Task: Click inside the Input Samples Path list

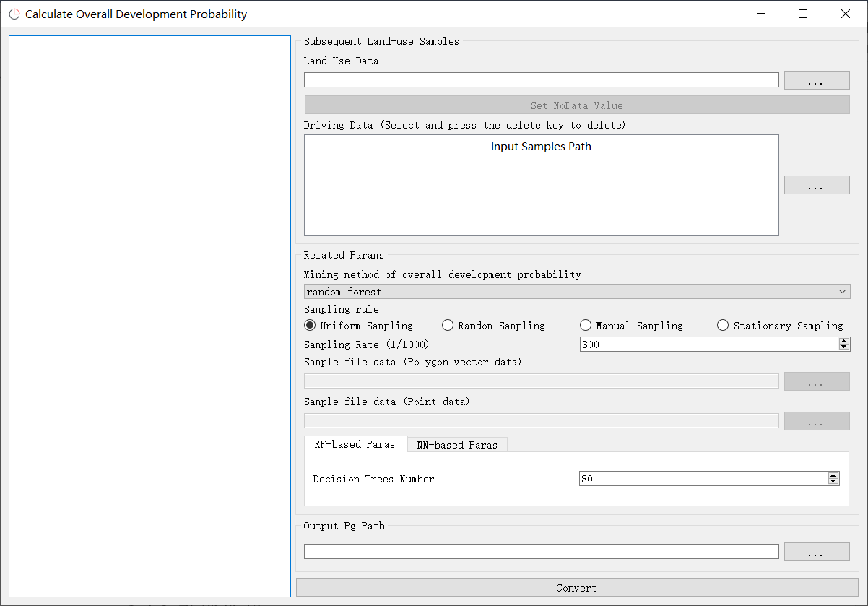Action: 541,191
